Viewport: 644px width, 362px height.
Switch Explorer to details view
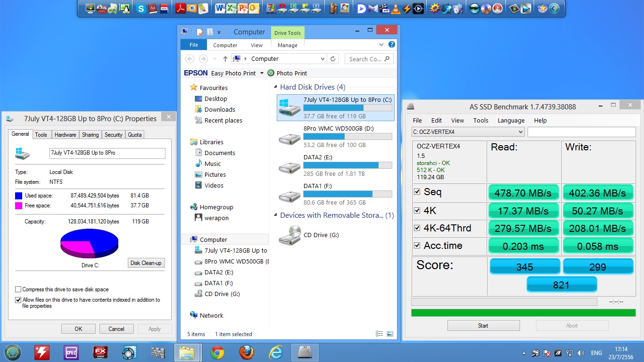tap(380, 334)
